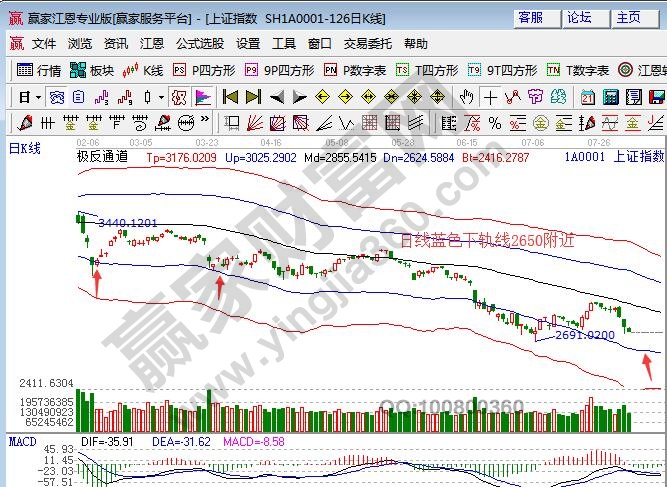Open the calendar date icon

click(588, 97)
